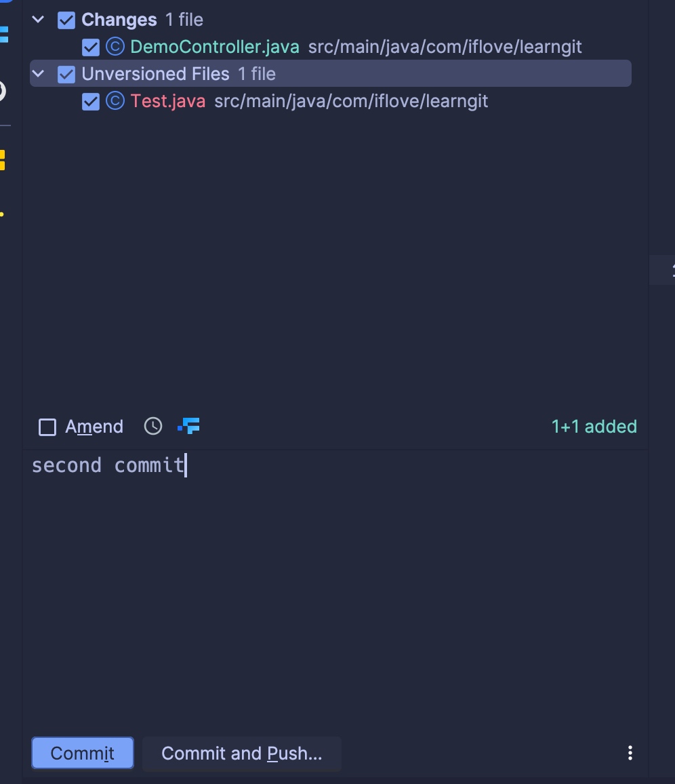The width and height of the screenshot is (675, 784).
Task: Uncheck the Test.java file checkbox
Action: (x=90, y=102)
